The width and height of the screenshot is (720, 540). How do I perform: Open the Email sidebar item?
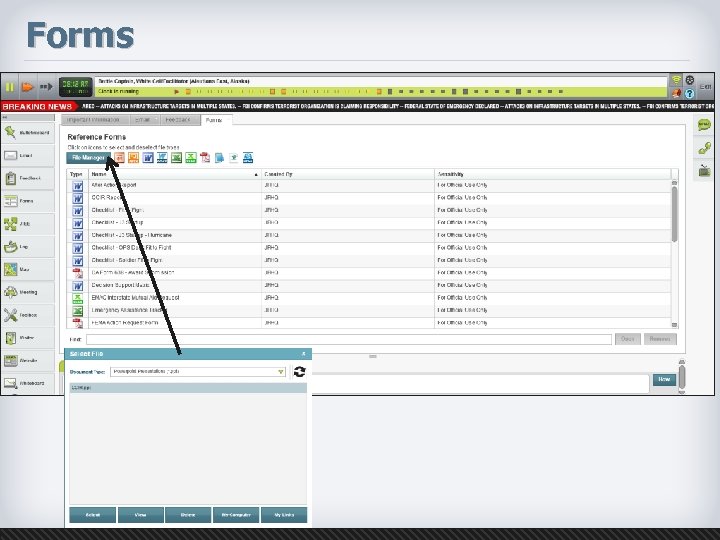(x=28, y=155)
